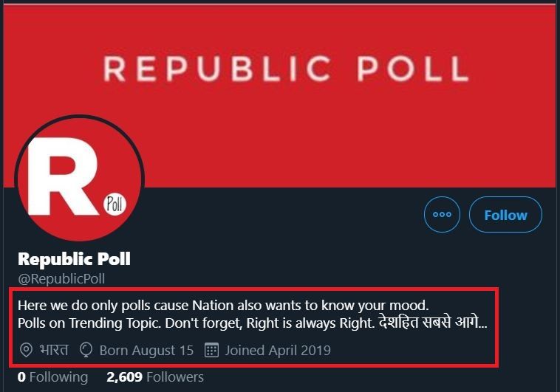Click the calendar joined-date icon
This screenshot has width=560, height=392.
211,350
